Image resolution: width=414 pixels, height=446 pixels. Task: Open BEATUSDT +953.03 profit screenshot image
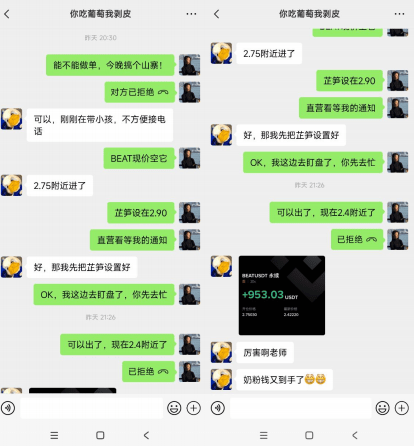(x=282, y=295)
